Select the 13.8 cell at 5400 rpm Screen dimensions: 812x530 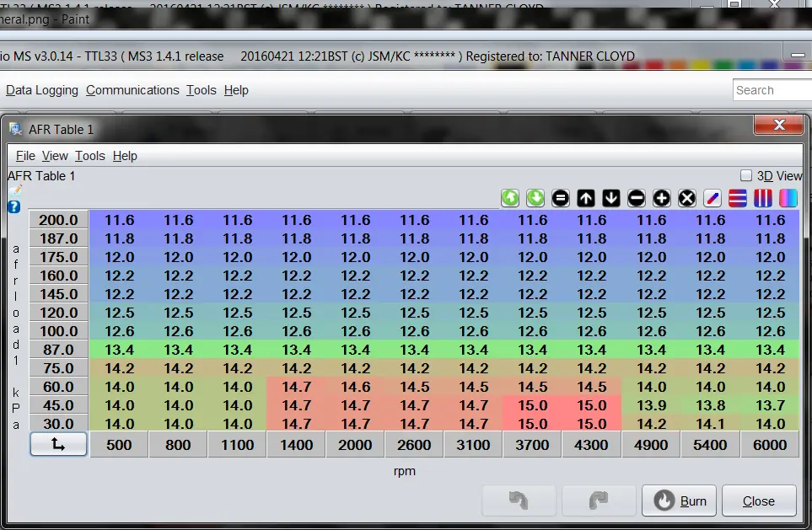[710, 405]
